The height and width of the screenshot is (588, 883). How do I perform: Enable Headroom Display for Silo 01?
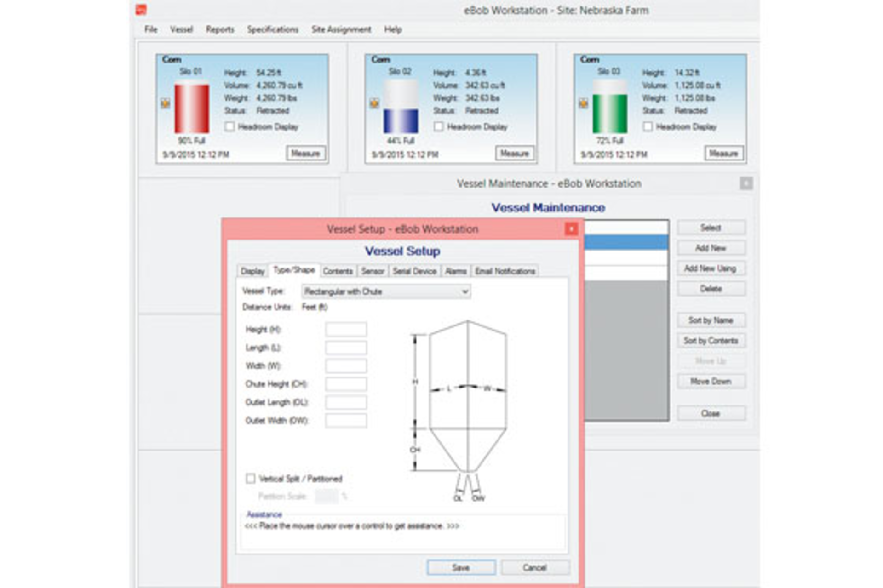(x=229, y=127)
